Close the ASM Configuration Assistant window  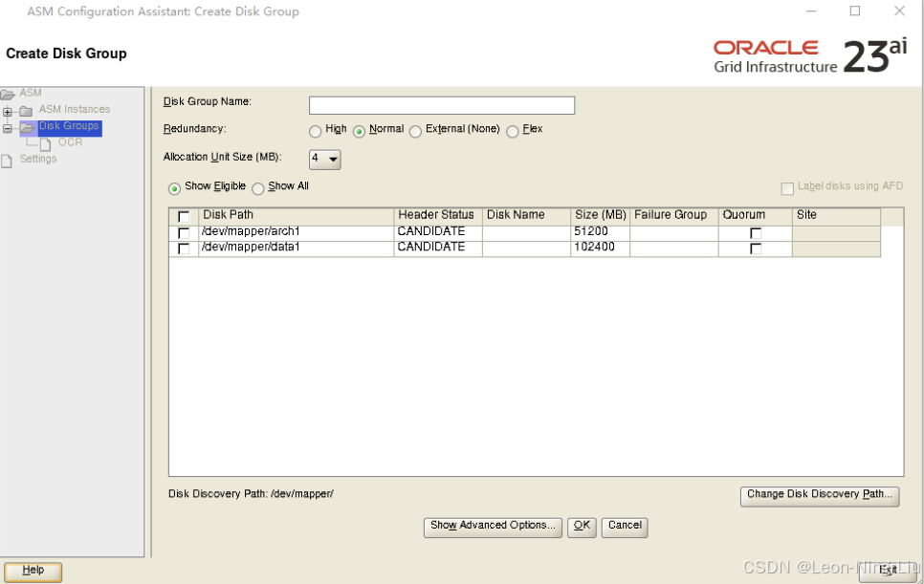coord(899,11)
